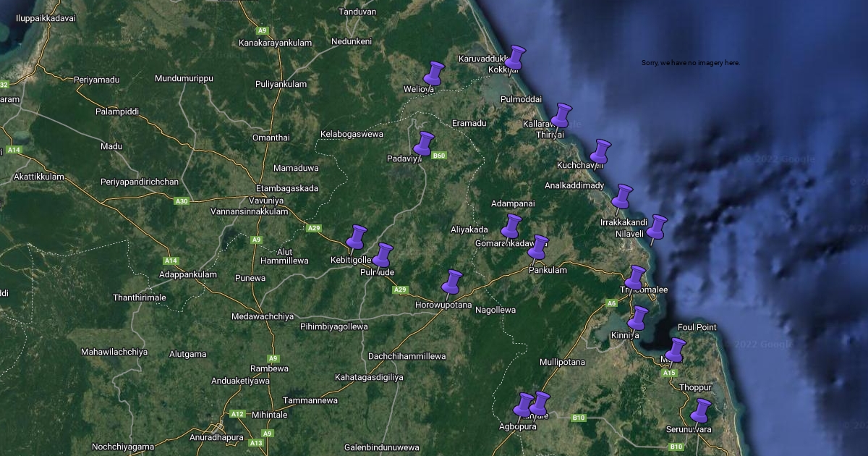Select the pin marking Kokkilai on the coast
The width and height of the screenshot is (868, 456).
click(515, 57)
